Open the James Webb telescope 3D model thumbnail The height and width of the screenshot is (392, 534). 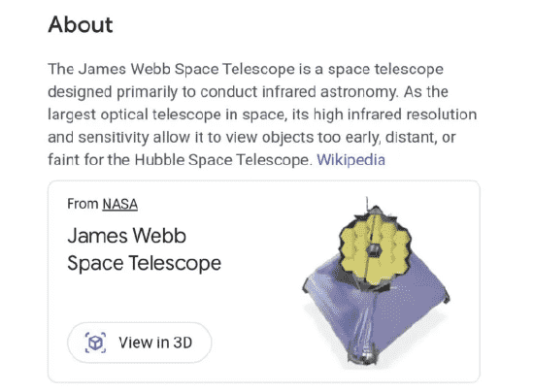click(376, 282)
